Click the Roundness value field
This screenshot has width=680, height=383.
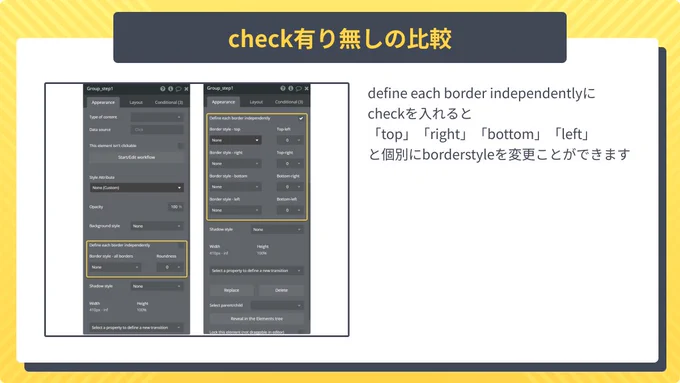point(170,267)
